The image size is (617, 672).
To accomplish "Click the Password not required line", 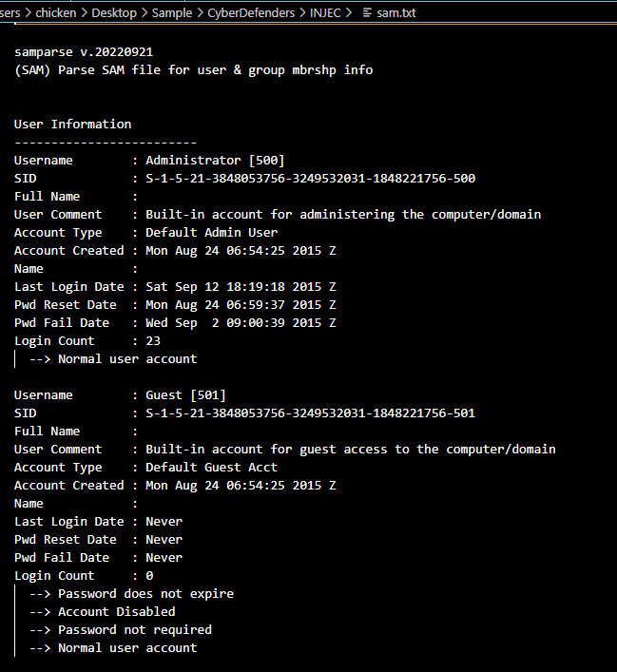I will (134, 629).
